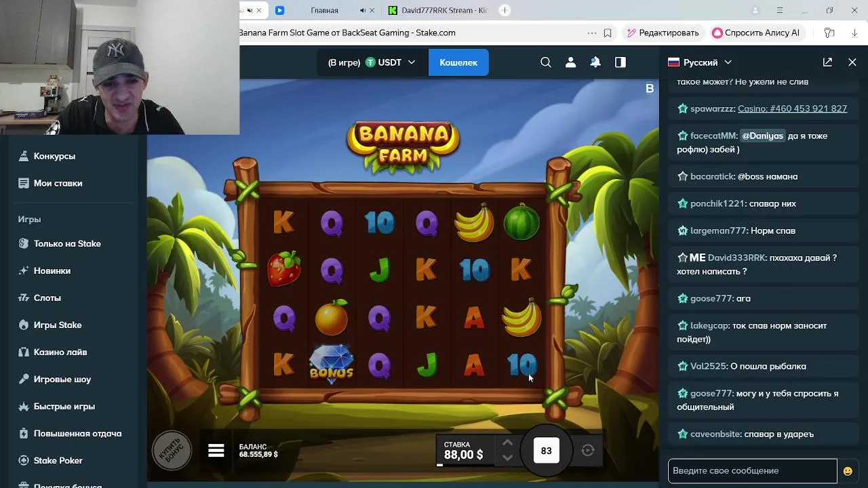Click the browser bookmark icon
The image size is (868, 488).
pyautogui.click(x=608, y=33)
